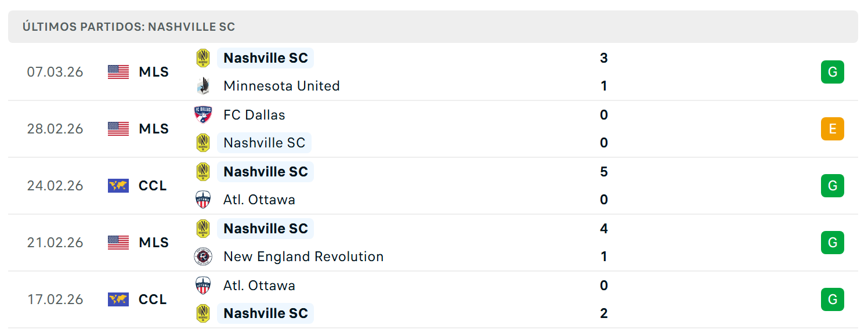Click Atl. Ottawa crest in 17.02.26 match
Viewport: 868px width, 336px height.
click(x=202, y=286)
